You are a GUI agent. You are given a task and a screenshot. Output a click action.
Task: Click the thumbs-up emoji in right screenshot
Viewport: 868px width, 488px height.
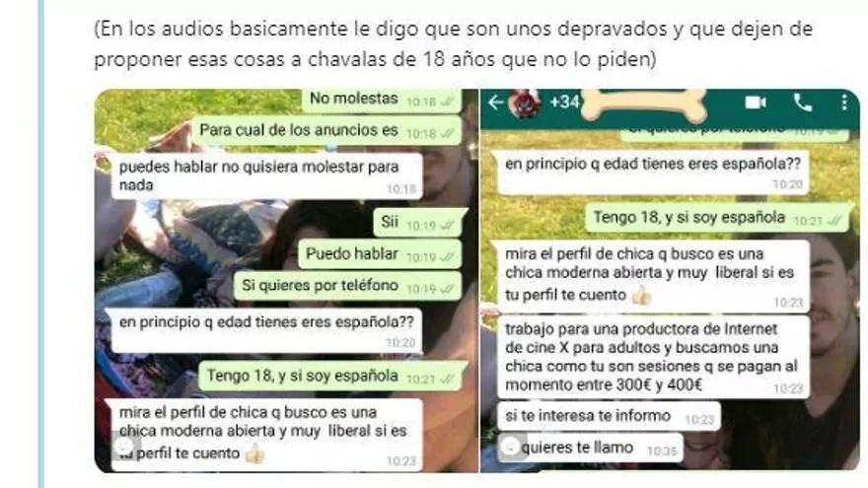[x=641, y=296]
